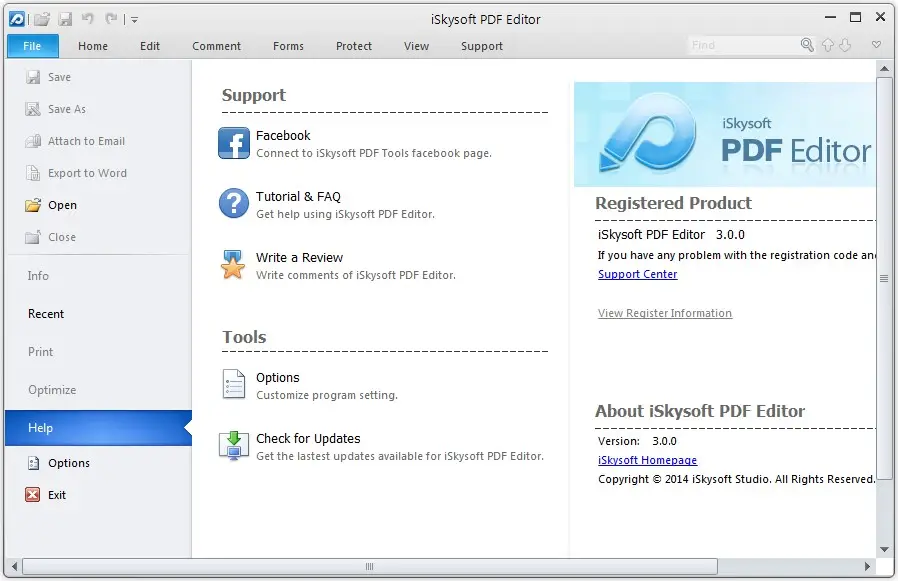Viewport: 898px width, 581px height.
Task: Click the Export to Word icon
Action: coord(33,173)
